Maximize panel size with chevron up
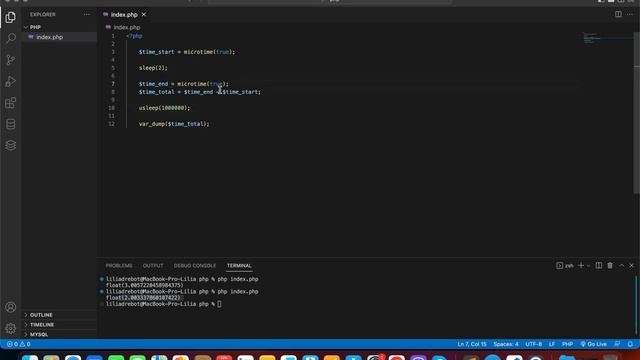This screenshot has height=360, width=640. 621,266
